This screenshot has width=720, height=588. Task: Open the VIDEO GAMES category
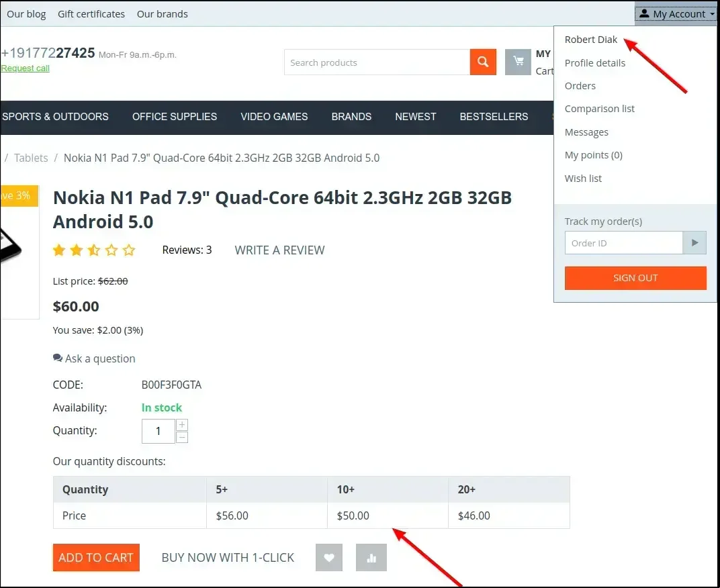click(274, 117)
